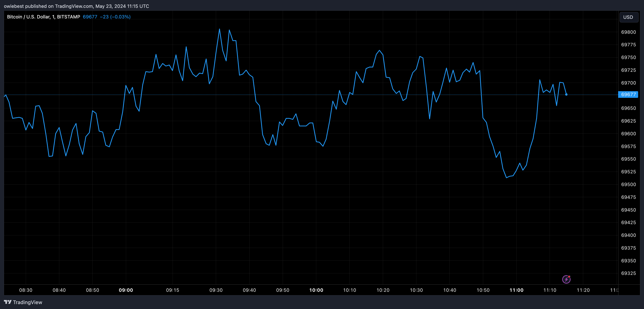Click the 69700 price axis label

[x=628, y=83]
